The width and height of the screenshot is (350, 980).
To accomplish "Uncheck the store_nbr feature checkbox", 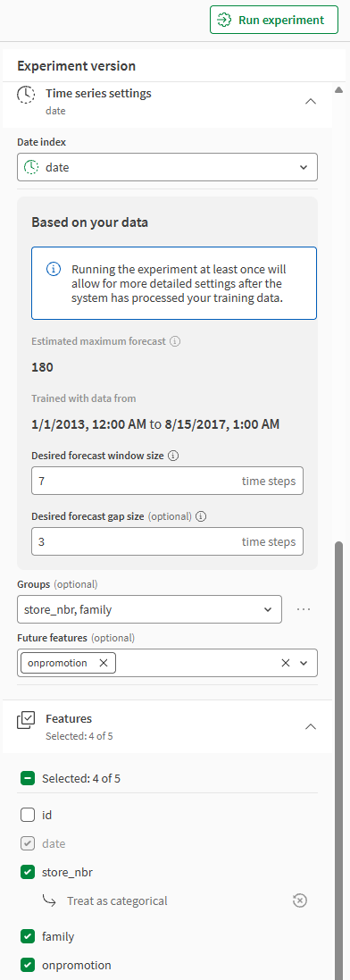I will click(28, 872).
